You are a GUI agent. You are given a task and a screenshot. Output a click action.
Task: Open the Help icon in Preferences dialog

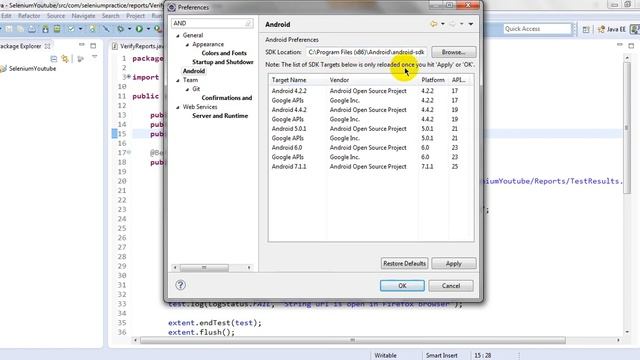click(180, 285)
